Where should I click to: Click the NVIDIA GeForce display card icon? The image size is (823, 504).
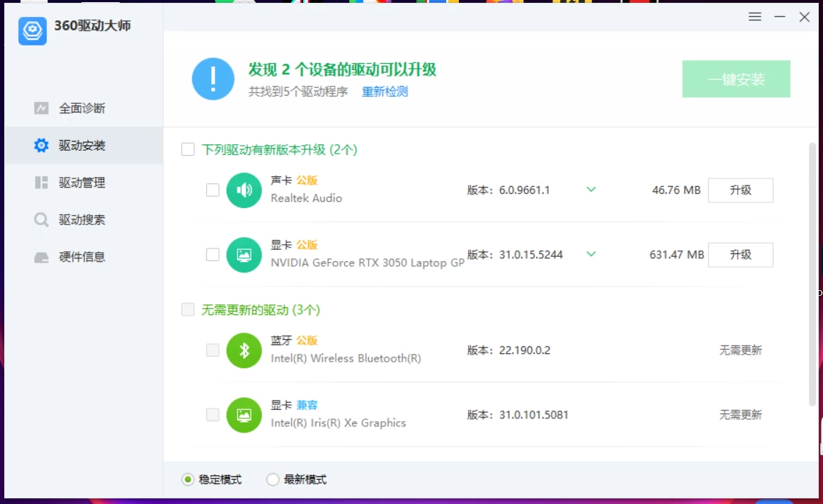click(244, 254)
